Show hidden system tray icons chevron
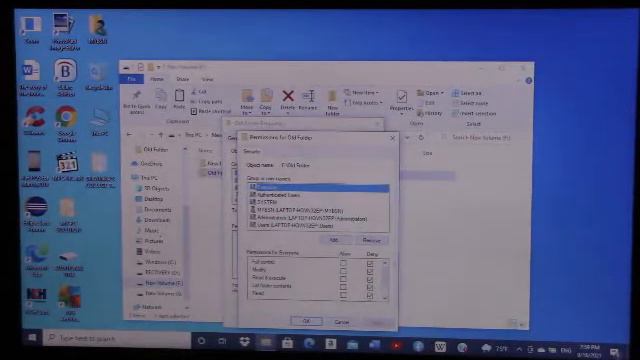This screenshot has height=360, width=640. click(x=519, y=349)
